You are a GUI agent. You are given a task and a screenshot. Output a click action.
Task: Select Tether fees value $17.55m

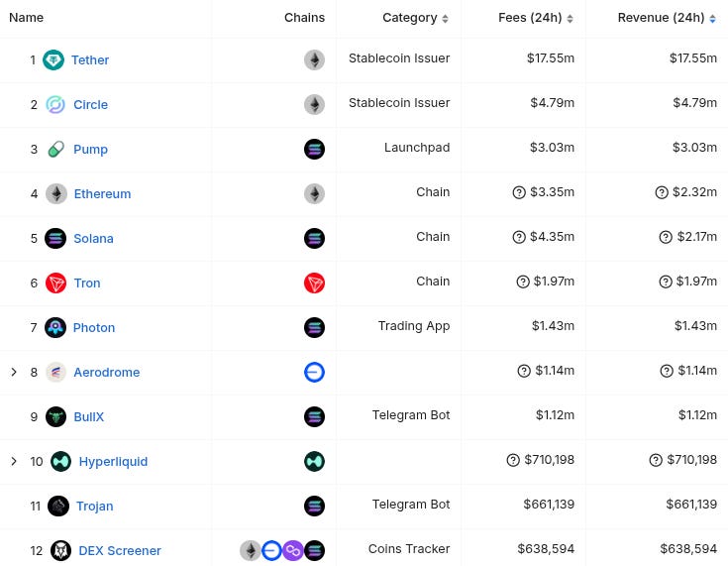551,58
